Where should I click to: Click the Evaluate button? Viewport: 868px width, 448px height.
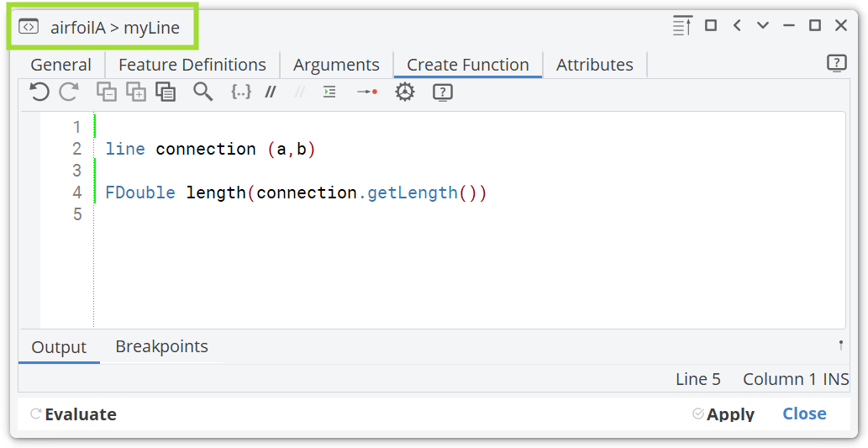point(73,414)
